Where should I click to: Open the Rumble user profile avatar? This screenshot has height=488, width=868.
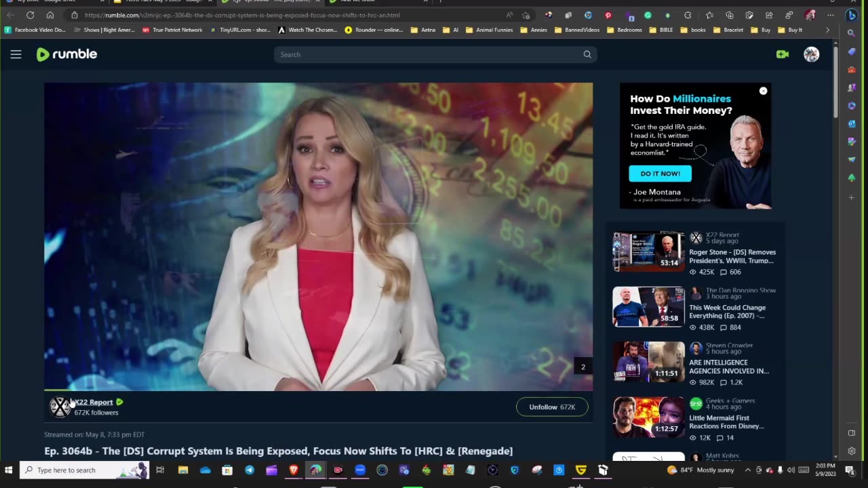click(811, 54)
